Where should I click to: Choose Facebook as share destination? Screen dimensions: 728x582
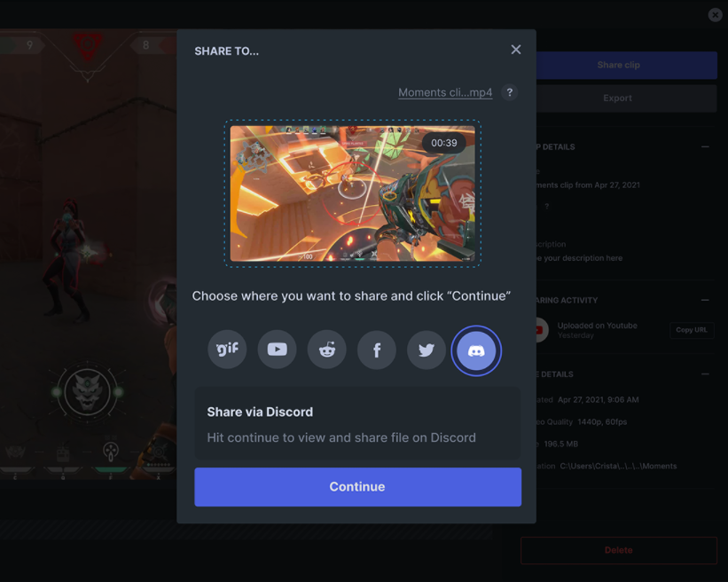point(377,350)
